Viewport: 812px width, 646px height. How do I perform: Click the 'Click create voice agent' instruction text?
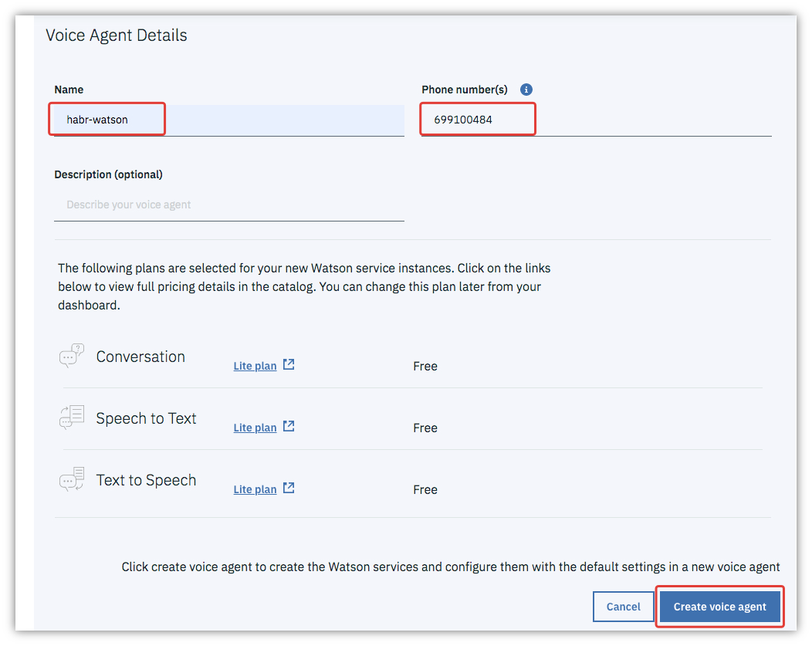[451, 567]
